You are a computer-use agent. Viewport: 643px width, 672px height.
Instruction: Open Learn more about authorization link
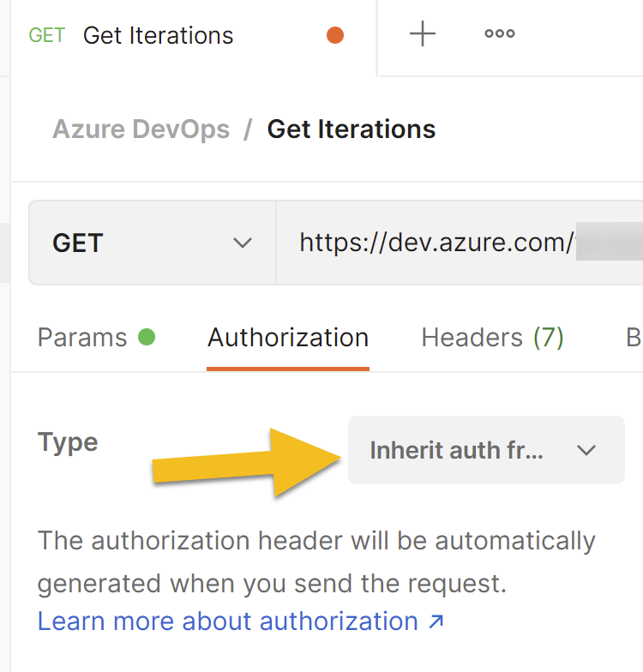tap(227, 621)
